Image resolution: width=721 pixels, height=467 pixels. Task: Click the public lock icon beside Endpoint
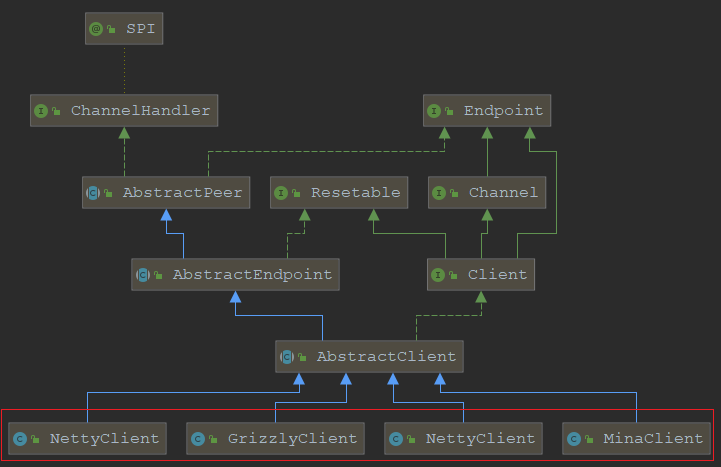(449, 111)
